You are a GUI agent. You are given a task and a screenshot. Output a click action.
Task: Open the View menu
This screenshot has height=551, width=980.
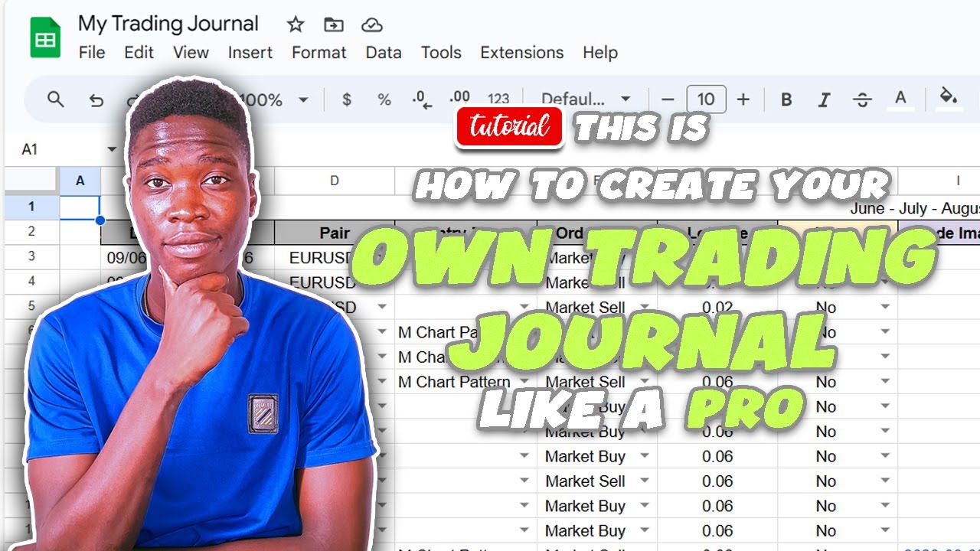[191, 53]
